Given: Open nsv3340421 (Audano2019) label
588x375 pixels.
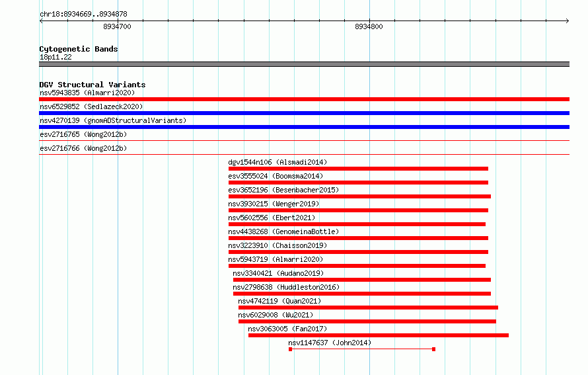Looking at the screenshot, I should (278, 273).
